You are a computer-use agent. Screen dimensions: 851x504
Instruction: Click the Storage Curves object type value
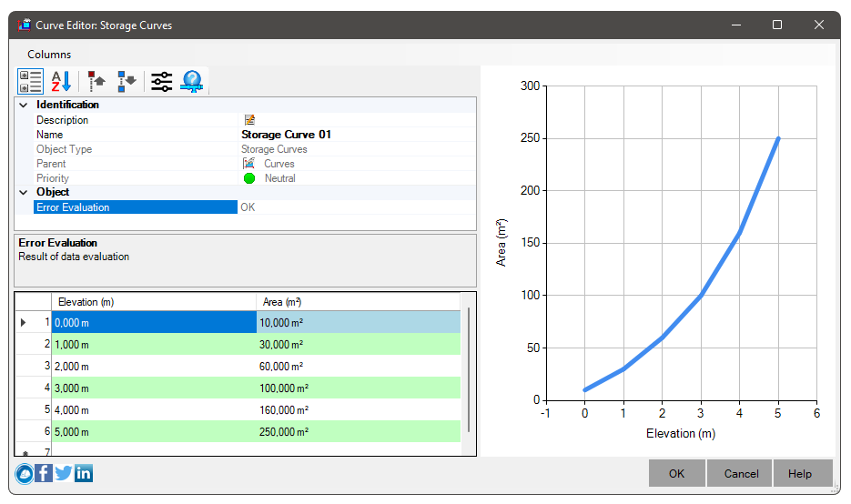(274, 149)
